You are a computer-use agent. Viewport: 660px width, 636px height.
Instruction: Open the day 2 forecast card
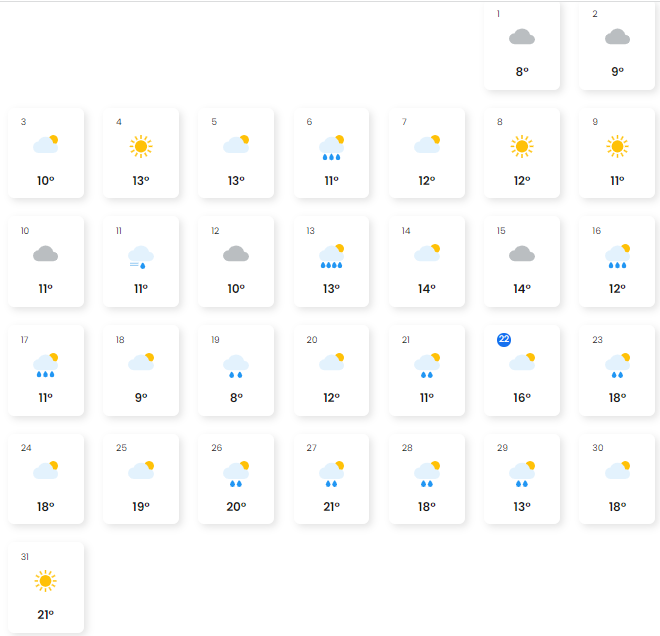pyautogui.click(x=617, y=46)
